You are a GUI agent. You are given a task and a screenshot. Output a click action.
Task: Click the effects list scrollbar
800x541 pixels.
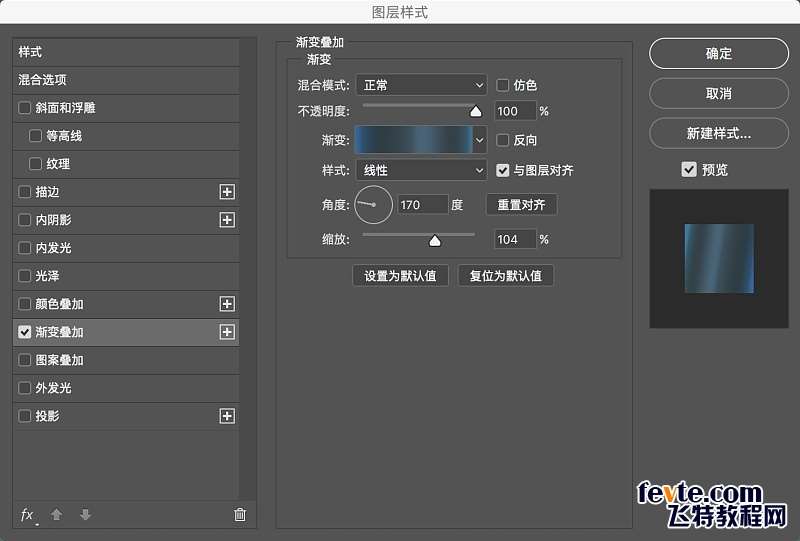tap(248, 268)
